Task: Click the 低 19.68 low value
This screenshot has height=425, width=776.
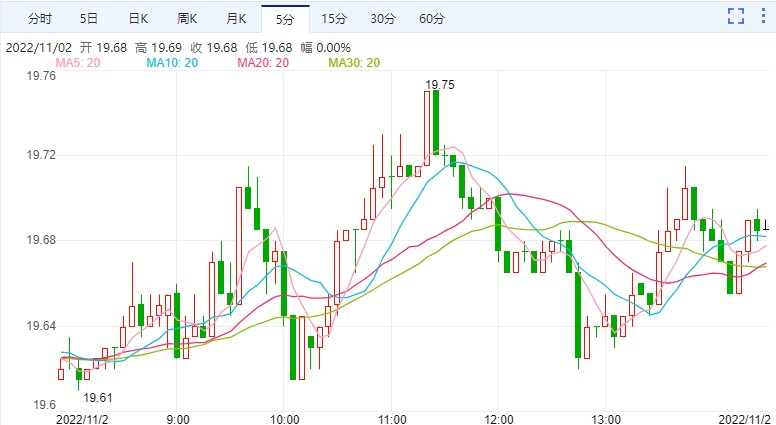Action: coord(270,48)
